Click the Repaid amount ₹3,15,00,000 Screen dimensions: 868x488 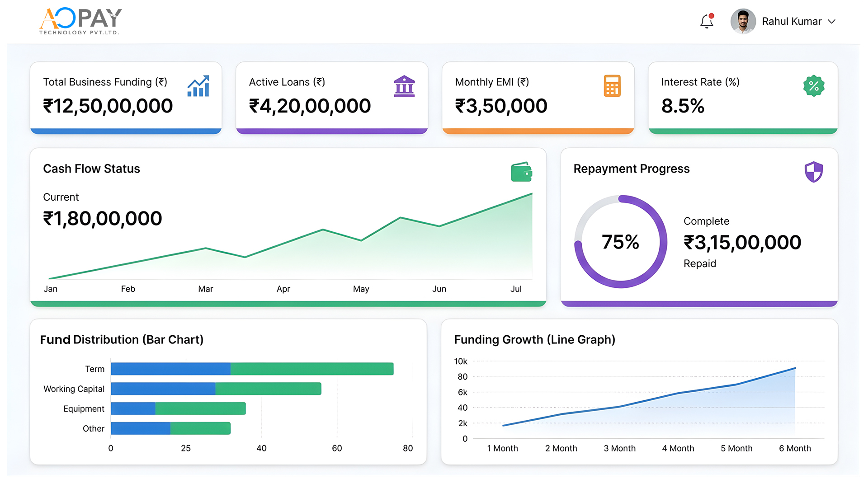click(742, 242)
